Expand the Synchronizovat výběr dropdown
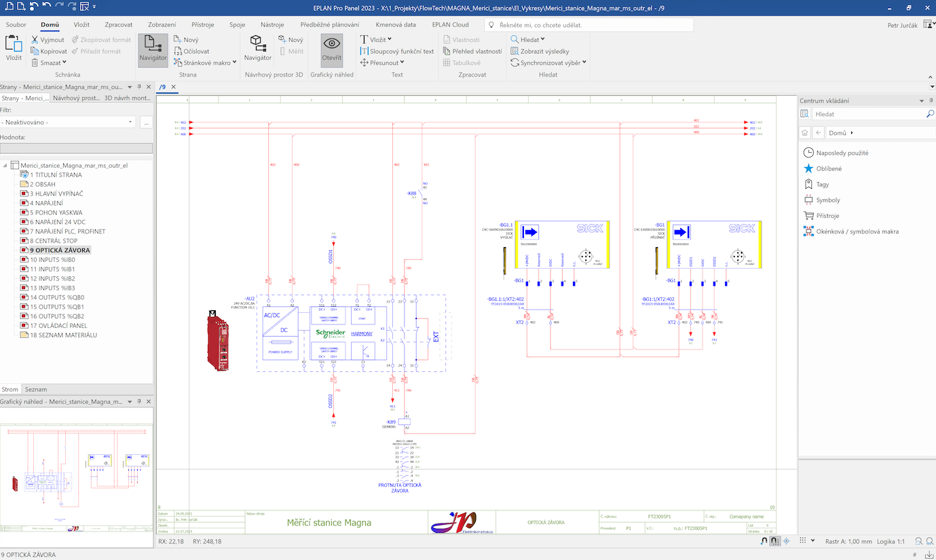936x560 pixels. click(584, 62)
